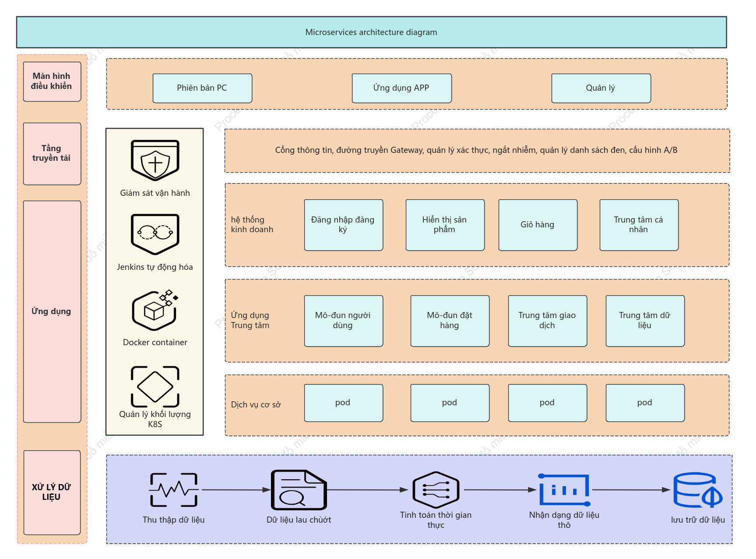Select the Dữ liệu lau chuột caption
Image resolution: width=756 pixels, height=559 pixels.
coord(299,520)
